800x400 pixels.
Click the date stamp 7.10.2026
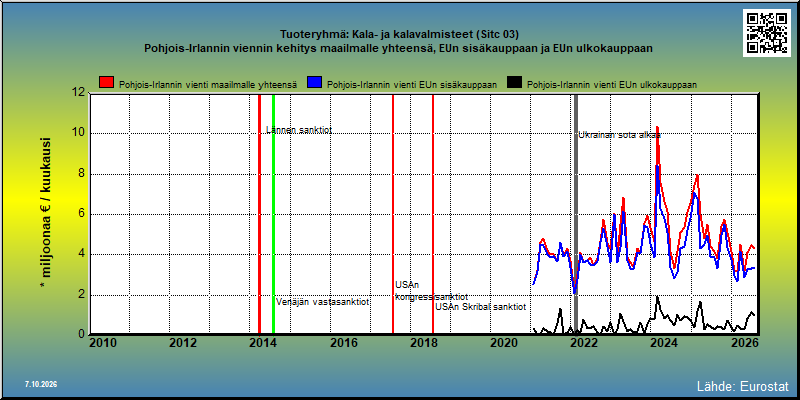41,383
